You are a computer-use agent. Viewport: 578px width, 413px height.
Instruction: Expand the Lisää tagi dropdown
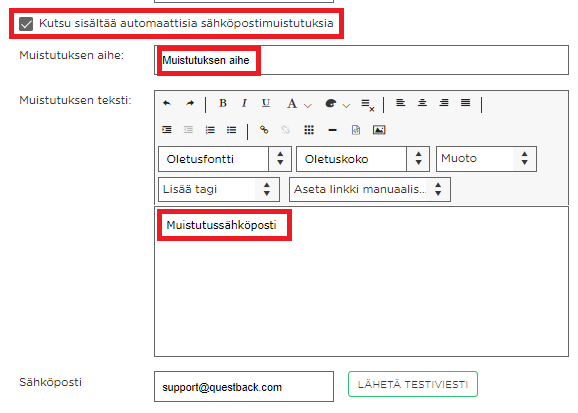coord(219,190)
